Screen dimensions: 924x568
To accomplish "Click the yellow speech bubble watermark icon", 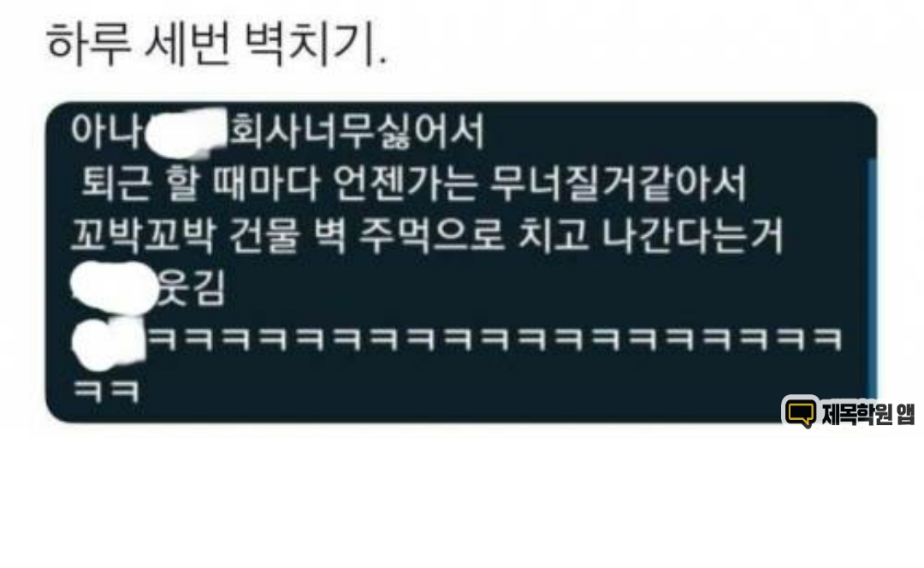I will coord(802,412).
